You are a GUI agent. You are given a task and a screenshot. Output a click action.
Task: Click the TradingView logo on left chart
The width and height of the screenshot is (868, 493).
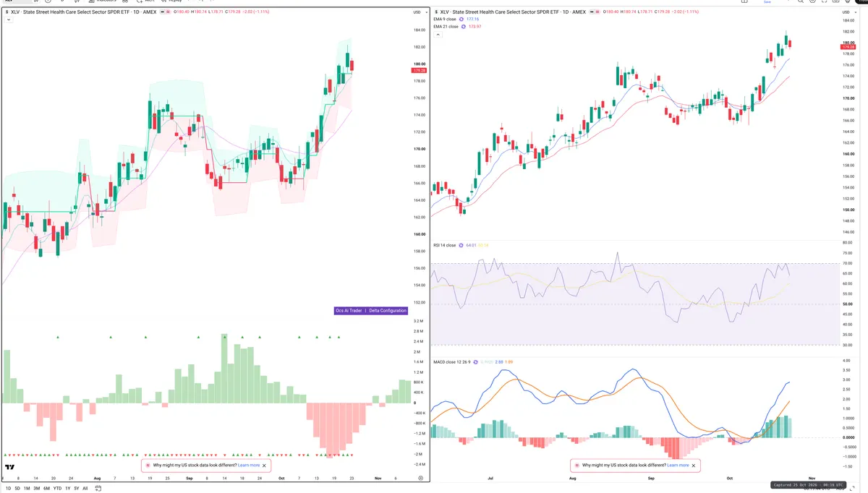[x=10, y=466]
